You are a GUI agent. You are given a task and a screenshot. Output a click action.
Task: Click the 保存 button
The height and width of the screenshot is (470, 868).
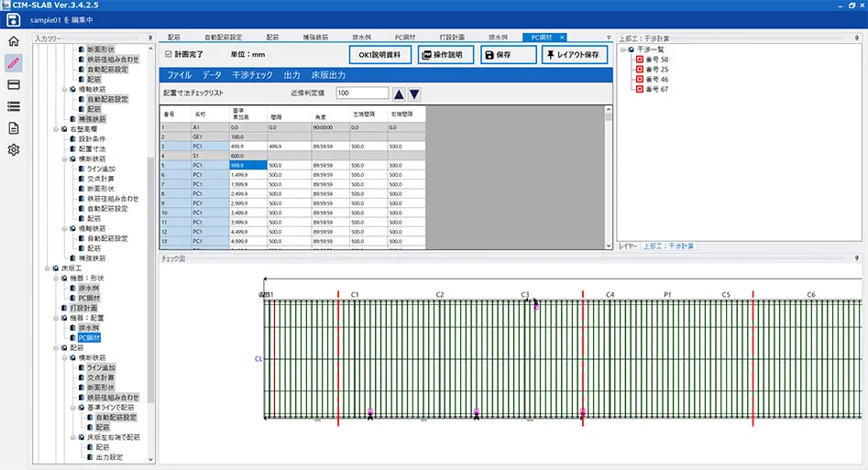pyautogui.click(x=508, y=55)
